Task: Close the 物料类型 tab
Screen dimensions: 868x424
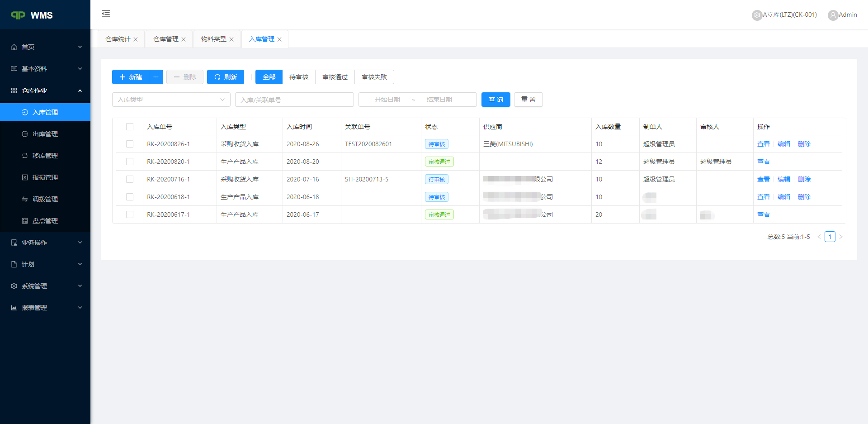Action: pos(231,39)
